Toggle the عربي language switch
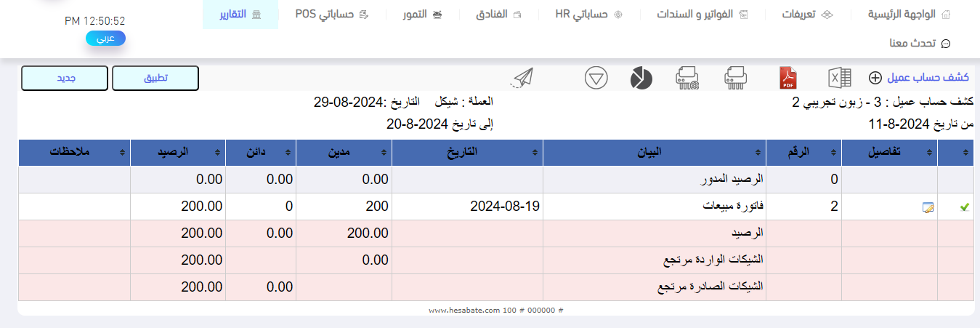This screenshot has height=328, width=980. click(x=105, y=39)
